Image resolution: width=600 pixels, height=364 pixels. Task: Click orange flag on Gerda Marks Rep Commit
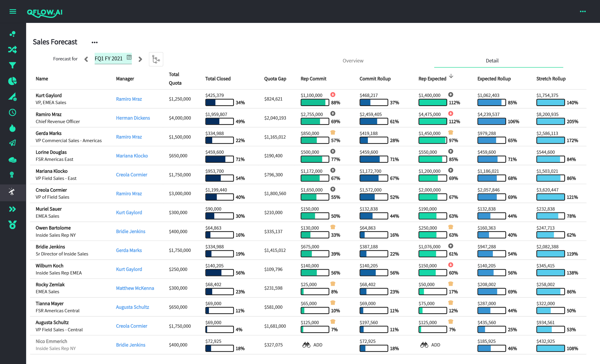coord(333,133)
